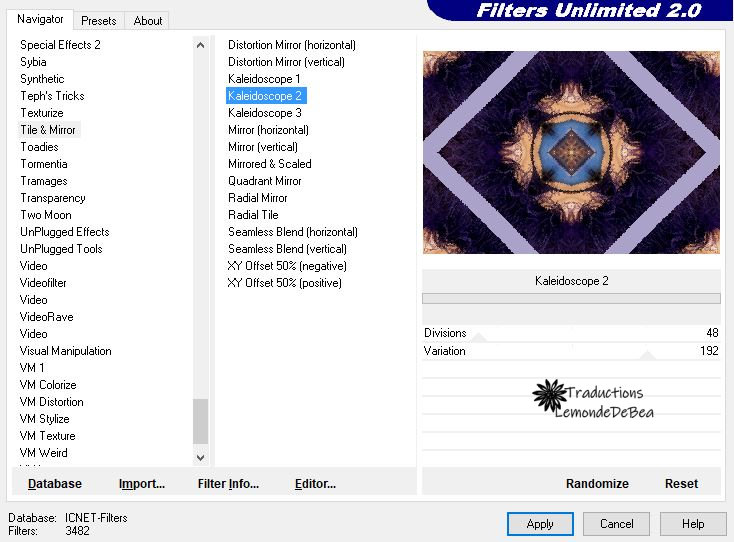Choose VM Weird category

(44, 453)
